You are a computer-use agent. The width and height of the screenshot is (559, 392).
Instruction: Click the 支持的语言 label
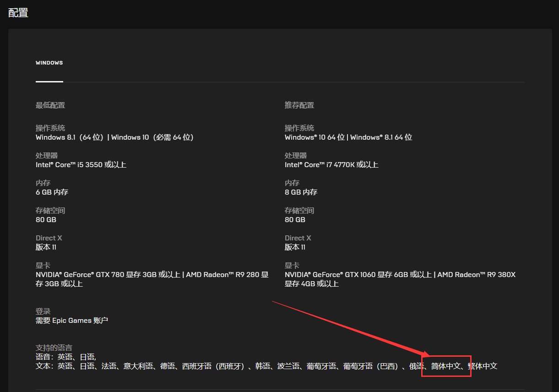[x=54, y=348]
